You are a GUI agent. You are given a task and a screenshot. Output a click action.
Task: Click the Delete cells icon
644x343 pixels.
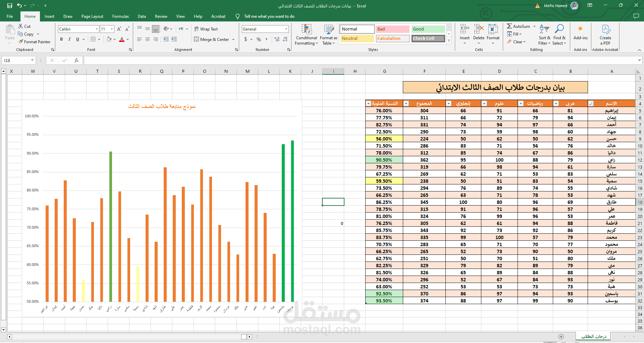479,29
